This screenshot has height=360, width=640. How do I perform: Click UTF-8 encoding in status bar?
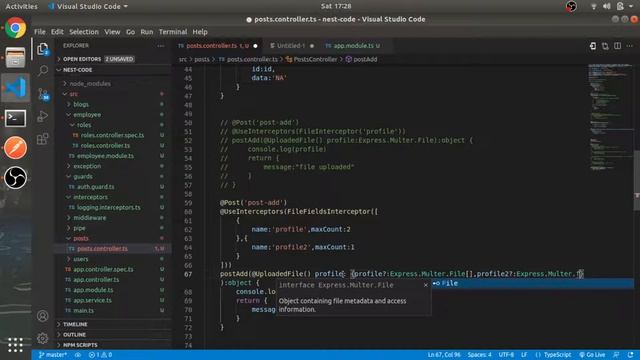506,355
